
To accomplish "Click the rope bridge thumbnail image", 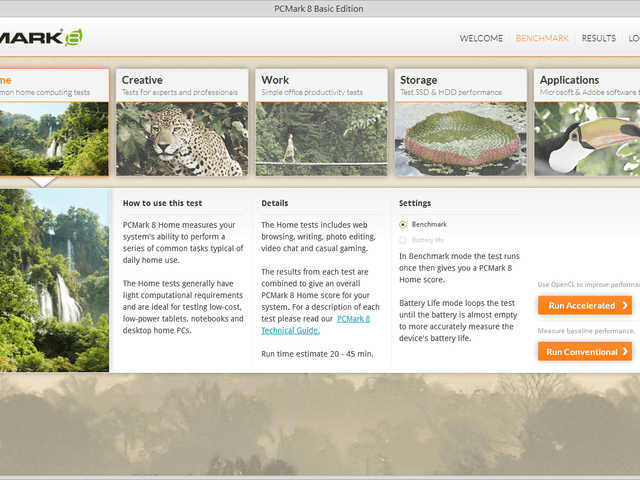I will point(320,138).
